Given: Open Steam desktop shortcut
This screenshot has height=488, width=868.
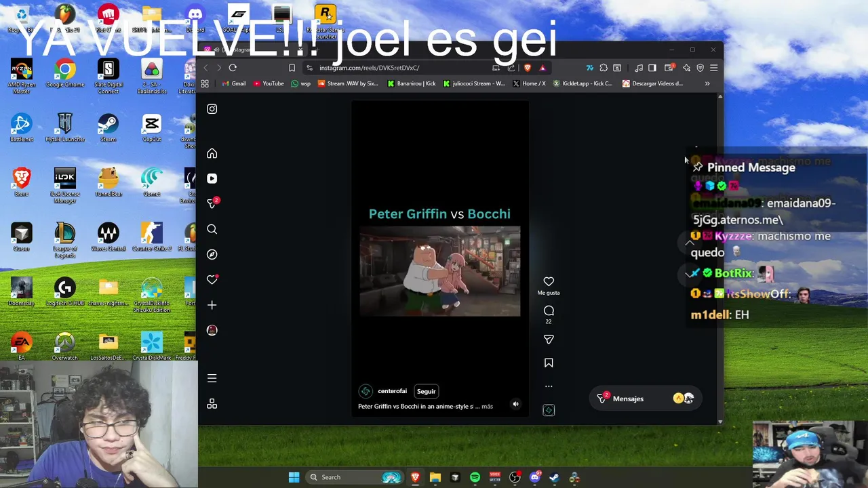Looking at the screenshot, I should coord(108,127).
